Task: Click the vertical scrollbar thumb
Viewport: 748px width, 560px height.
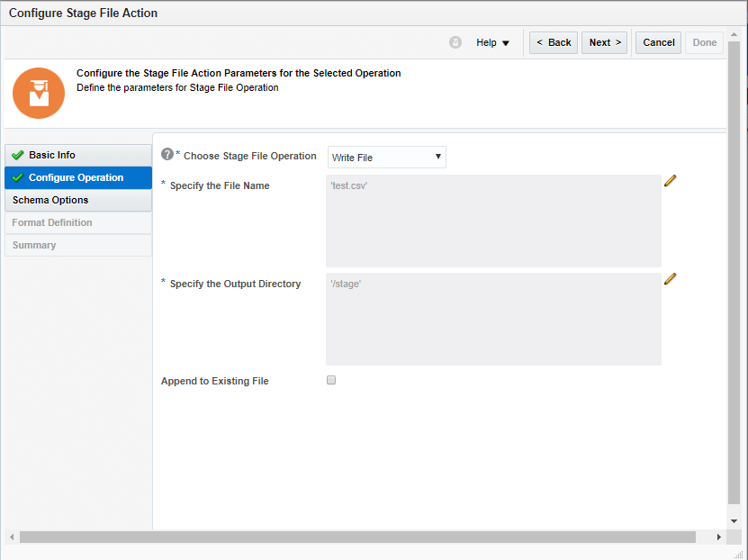Action: click(x=734, y=273)
